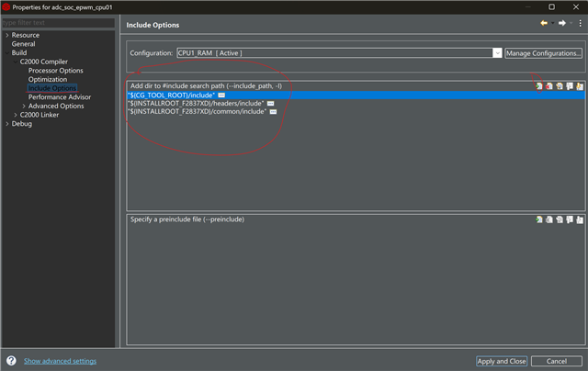588x371 pixels.
Task: Collapse the Build tree node
Action: [7, 53]
